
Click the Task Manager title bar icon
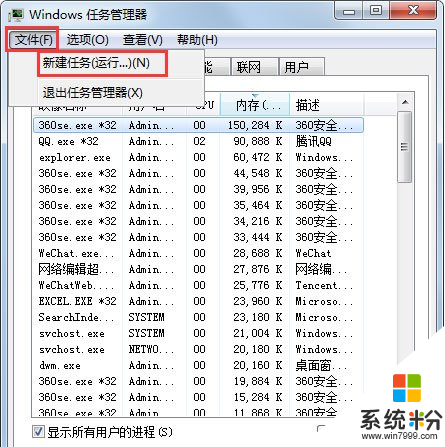click(x=16, y=15)
